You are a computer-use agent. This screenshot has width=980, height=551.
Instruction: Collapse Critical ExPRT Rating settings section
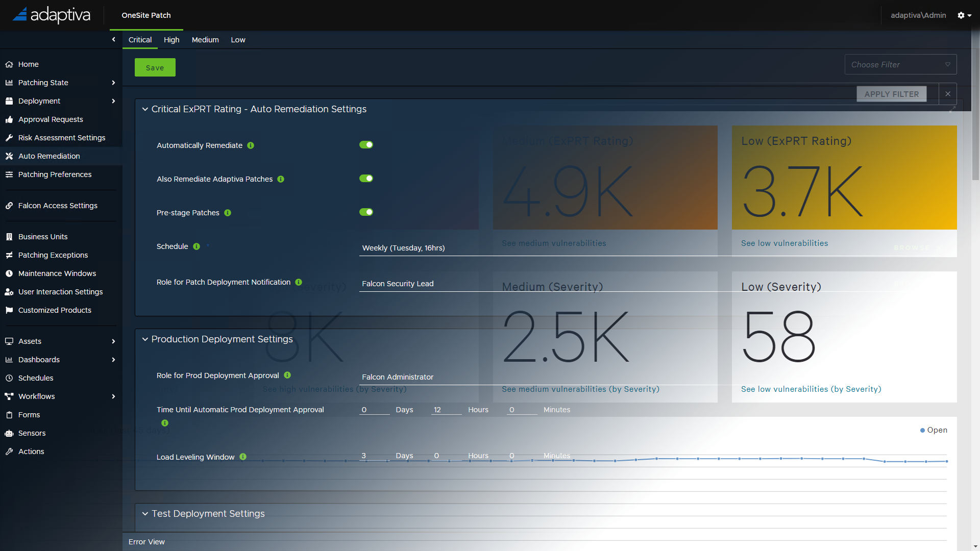pos(145,109)
